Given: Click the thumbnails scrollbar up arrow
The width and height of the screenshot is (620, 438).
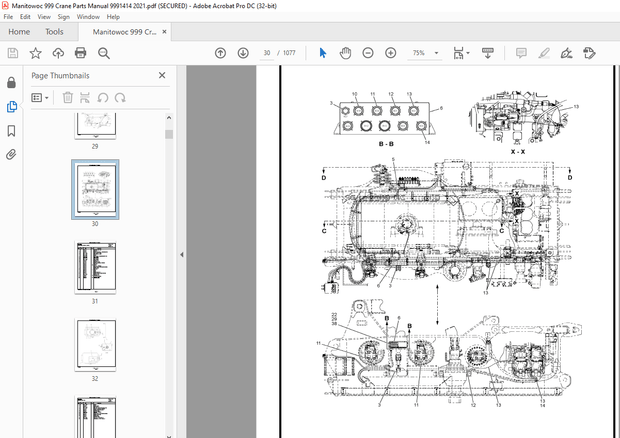Looking at the screenshot, I should 169,117.
